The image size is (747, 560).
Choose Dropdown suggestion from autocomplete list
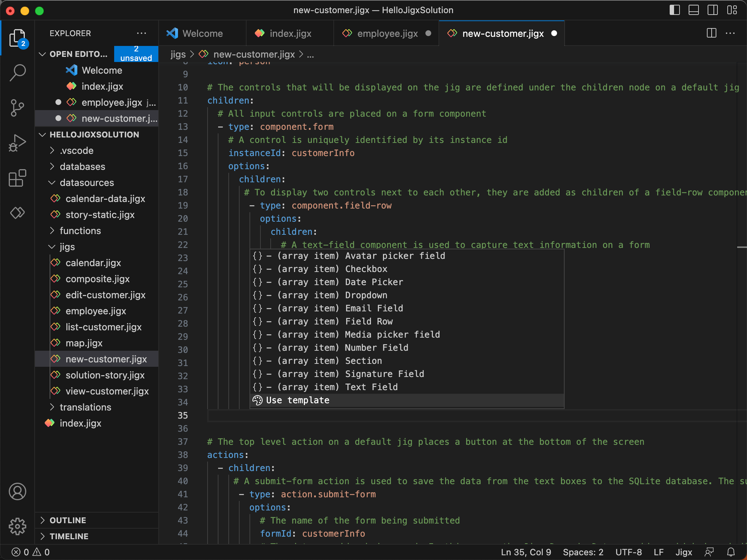(x=407, y=295)
